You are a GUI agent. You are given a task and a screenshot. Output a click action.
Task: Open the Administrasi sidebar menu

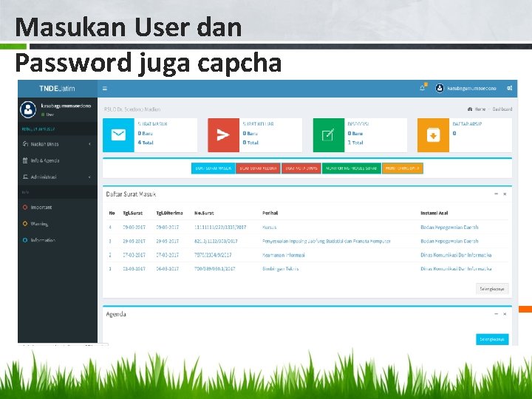[x=58, y=177]
